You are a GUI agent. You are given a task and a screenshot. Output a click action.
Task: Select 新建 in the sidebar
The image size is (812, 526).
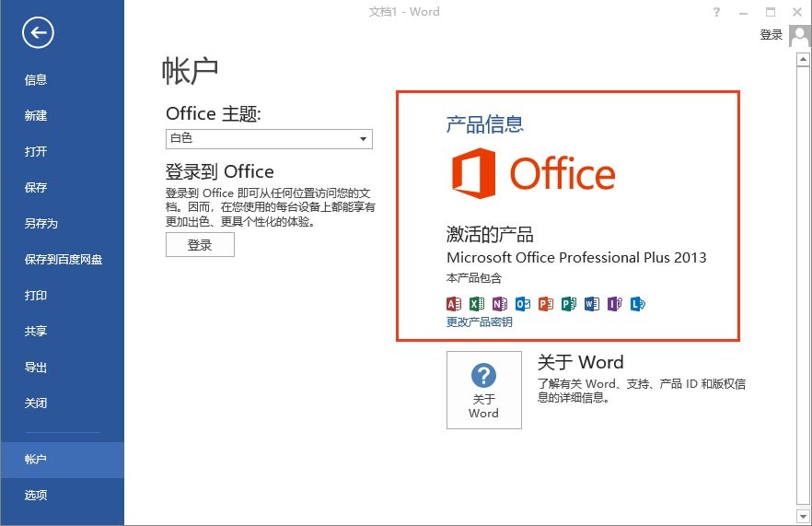click(63, 115)
